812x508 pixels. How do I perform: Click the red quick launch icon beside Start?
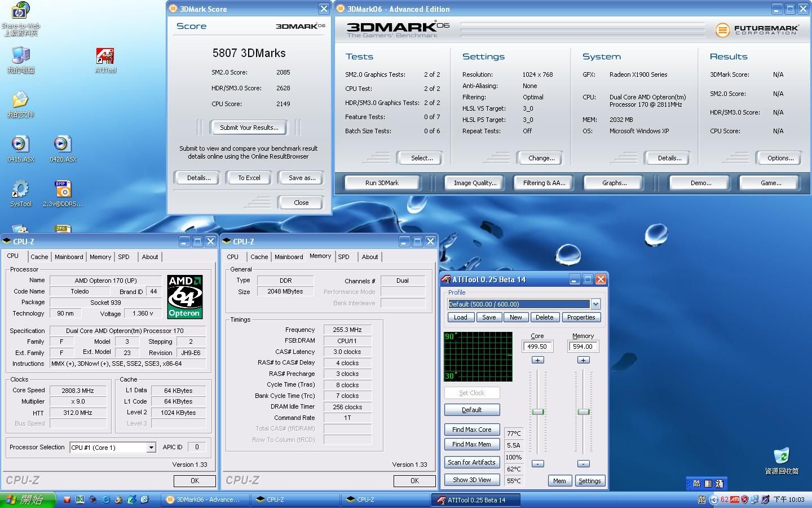pos(68,500)
